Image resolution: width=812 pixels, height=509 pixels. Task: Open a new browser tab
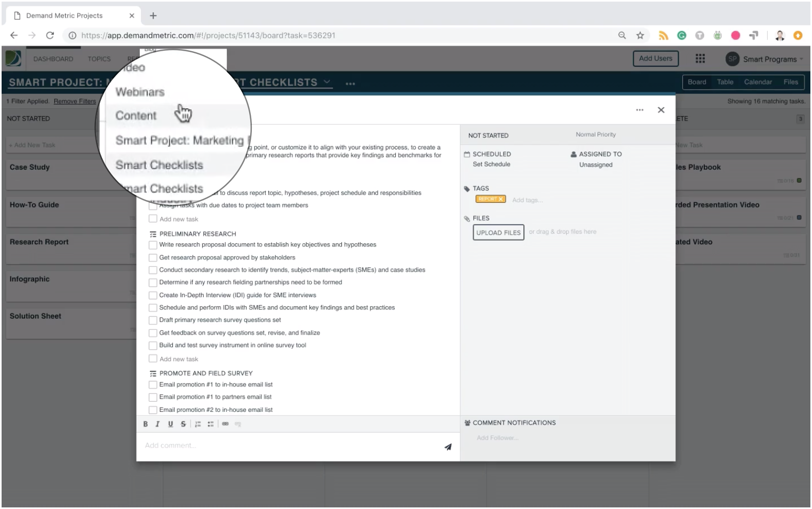(153, 15)
